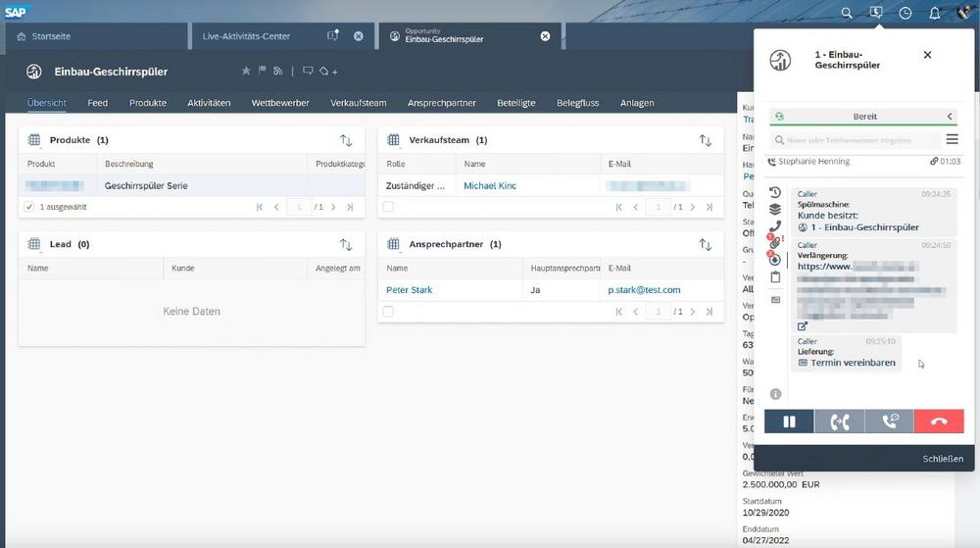The height and width of the screenshot is (548, 980).
Task: Toggle the '1 ausgewählt' checkbox in Produkte
Action: [x=29, y=207]
